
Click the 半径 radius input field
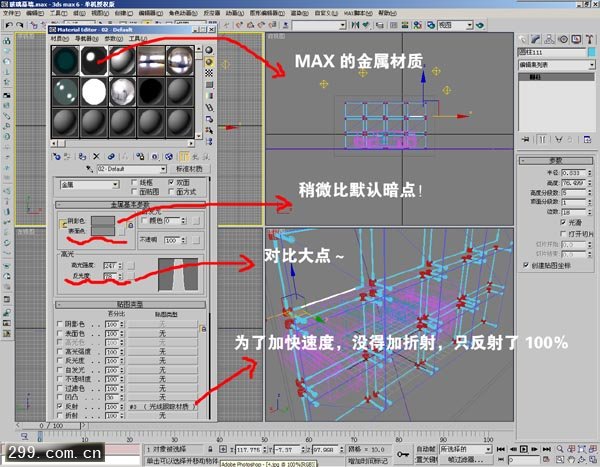pos(573,173)
